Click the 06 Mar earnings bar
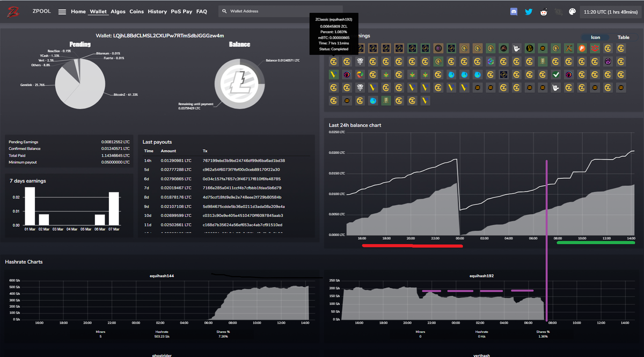 [100, 220]
